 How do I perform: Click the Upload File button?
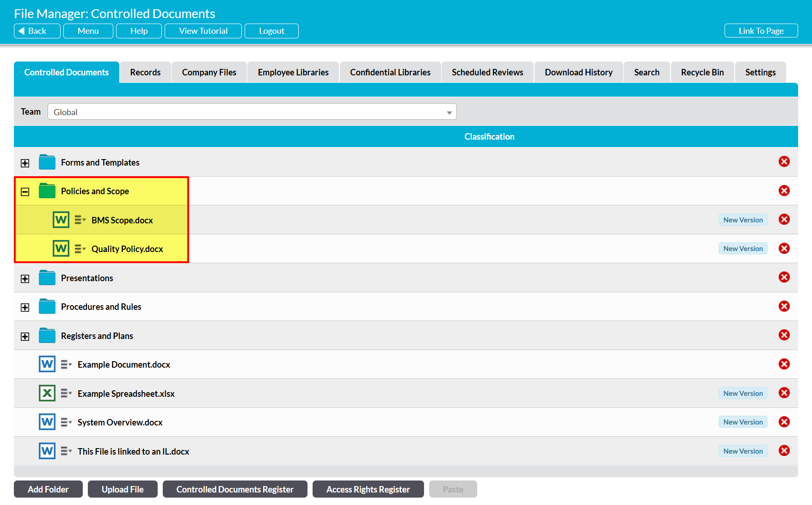point(123,489)
